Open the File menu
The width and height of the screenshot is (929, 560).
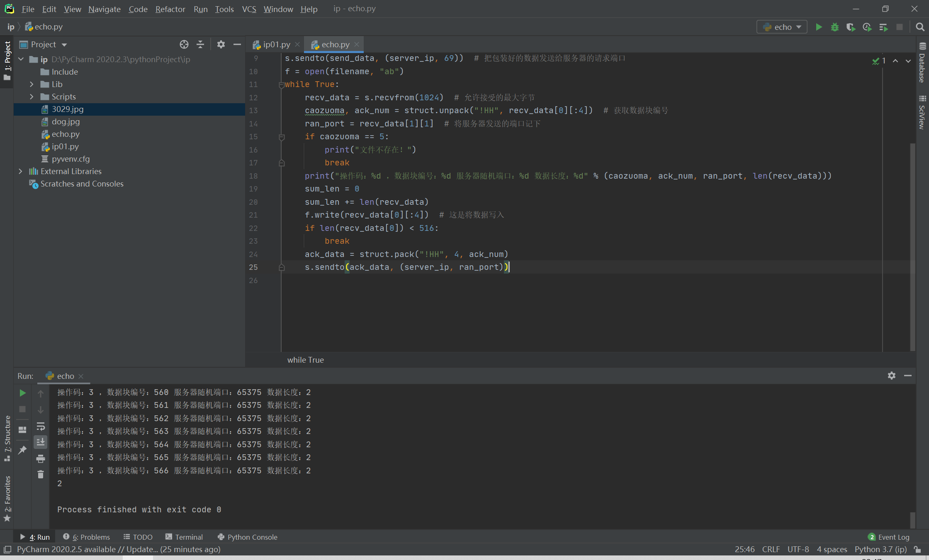tap(28, 9)
